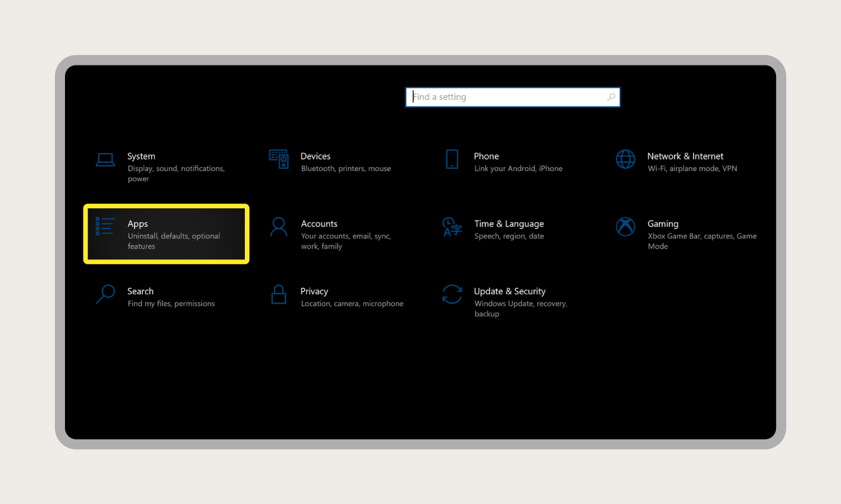The width and height of the screenshot is (841, 504).
Task: Click the Apps list icon
Action: point(105,226)
